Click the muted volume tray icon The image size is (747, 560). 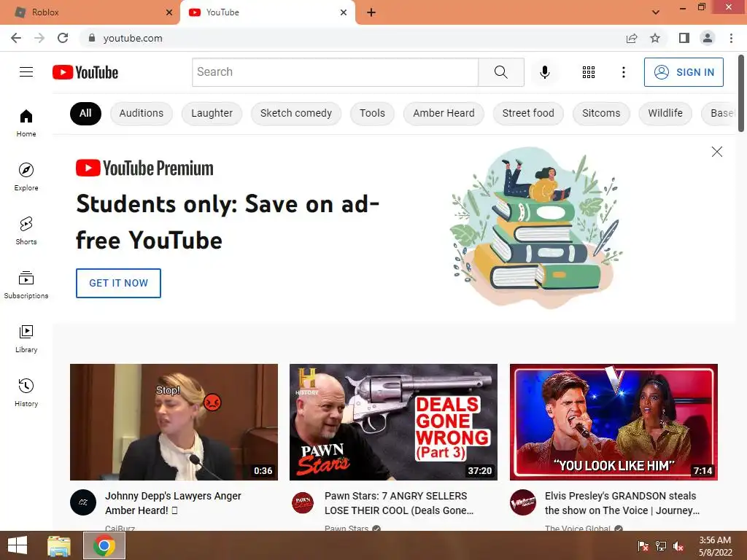[x=678, y=546]
